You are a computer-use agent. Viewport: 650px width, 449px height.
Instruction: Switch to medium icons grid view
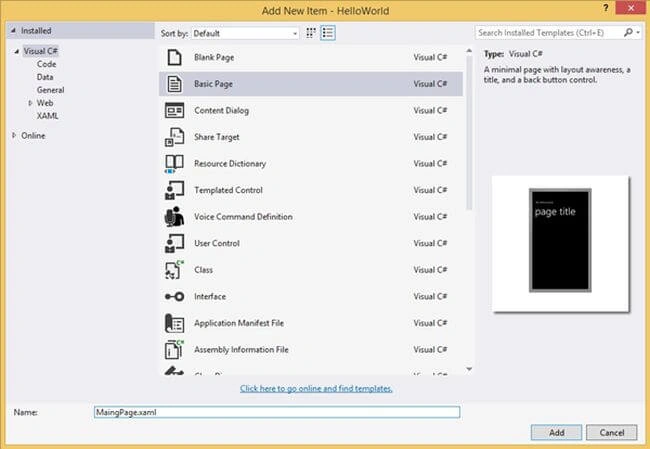click(311, 33)
